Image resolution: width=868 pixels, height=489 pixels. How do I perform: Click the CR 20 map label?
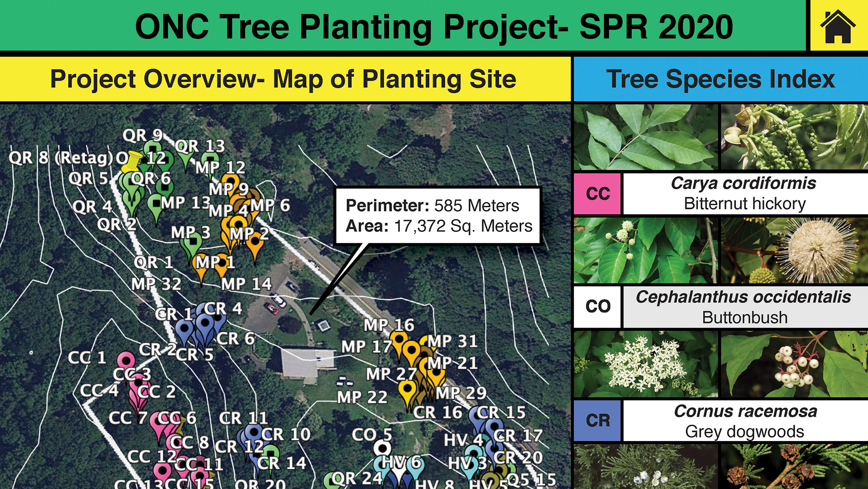click(518, 457)
